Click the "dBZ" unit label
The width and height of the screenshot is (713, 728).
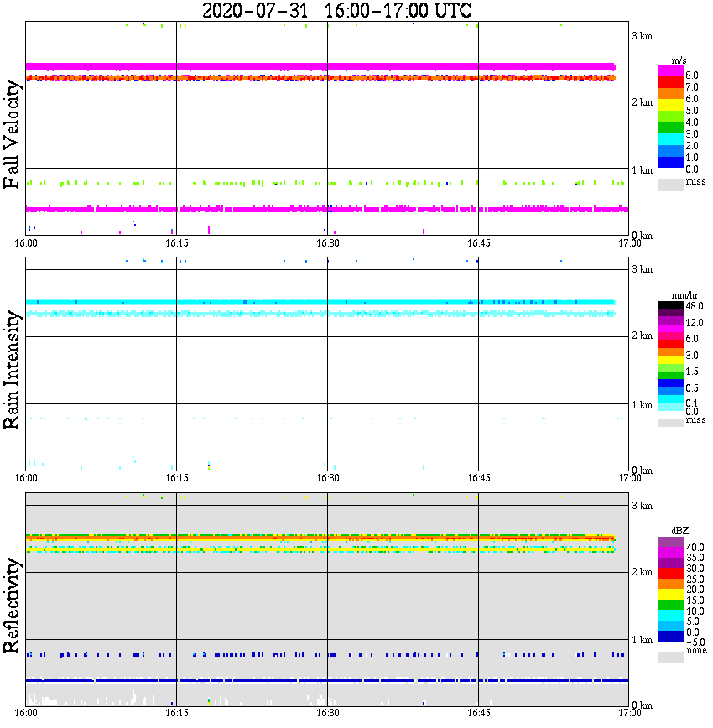pos(680,531)
